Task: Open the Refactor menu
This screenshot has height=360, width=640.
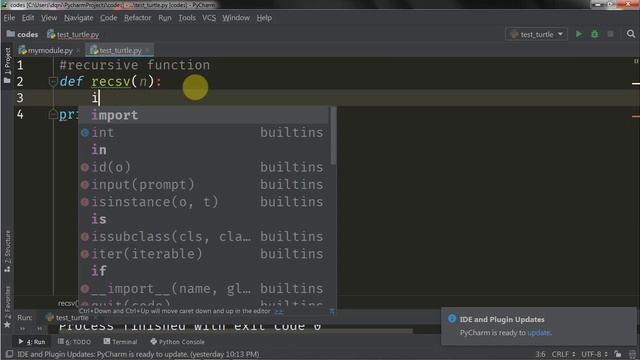Action: (138, 18)
